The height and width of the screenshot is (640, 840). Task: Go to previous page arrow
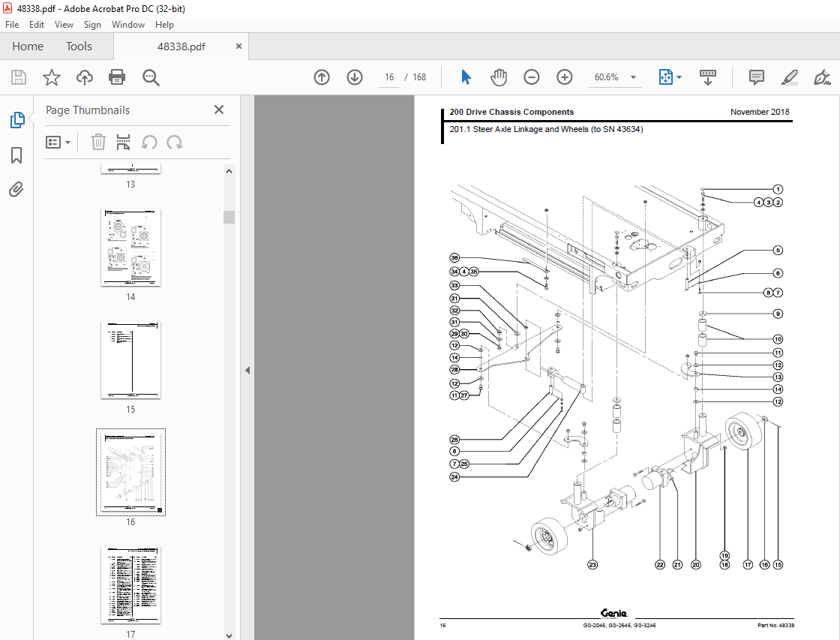click(x=322, y=77)
